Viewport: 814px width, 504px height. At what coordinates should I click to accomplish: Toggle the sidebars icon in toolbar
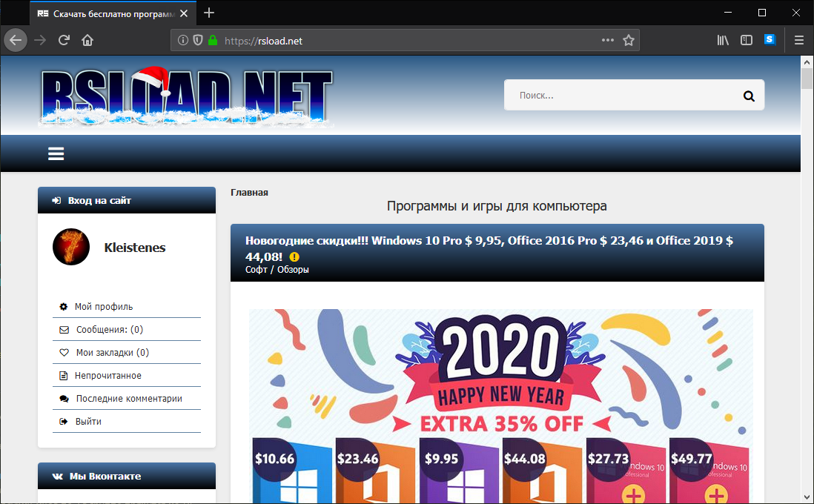[747, 40]
